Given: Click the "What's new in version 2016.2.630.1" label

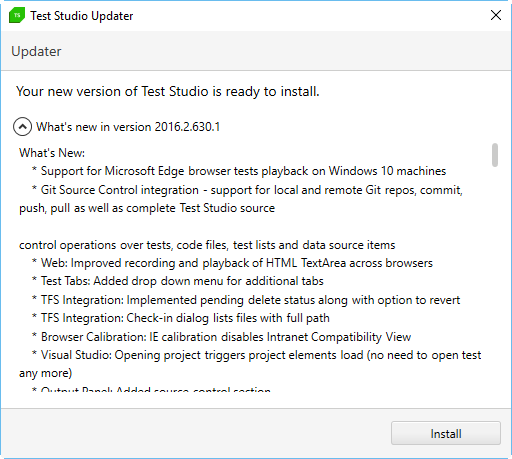Looking at the screenshot, I should click(x=128, y=127).
